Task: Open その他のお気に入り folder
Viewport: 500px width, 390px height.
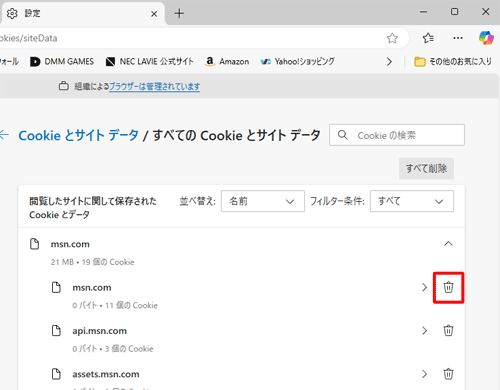Action: point(453,62)
